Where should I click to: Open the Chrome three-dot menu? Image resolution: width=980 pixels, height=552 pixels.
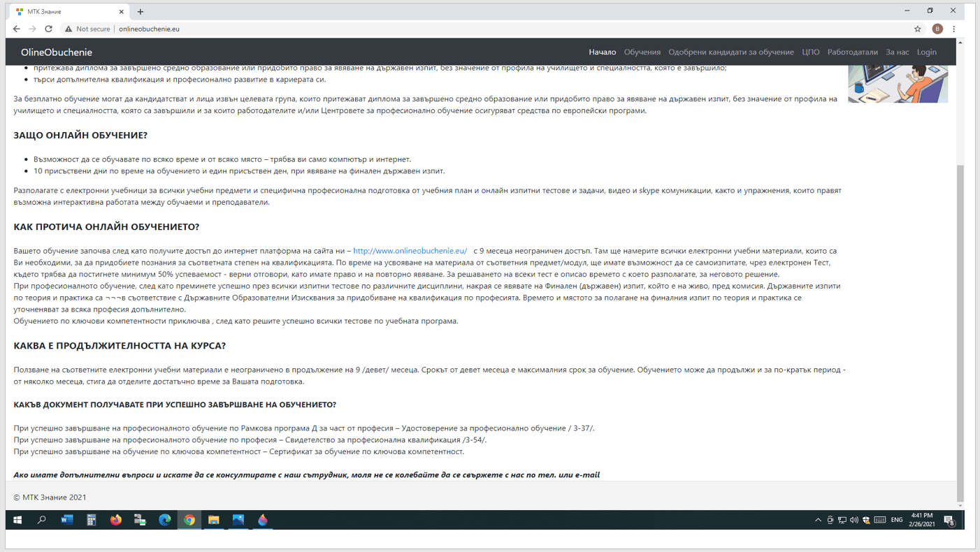point(954,29)
